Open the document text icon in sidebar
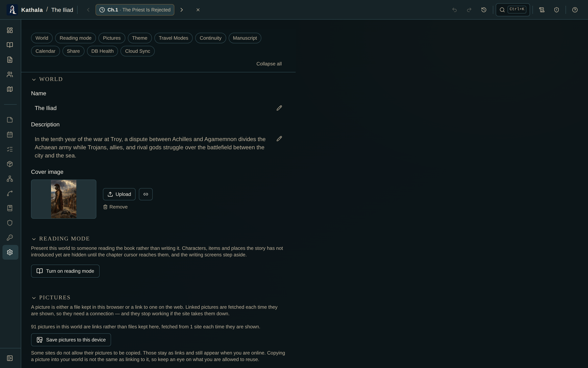This screenshot has width=588, height=368. click(x=10, y=60)
